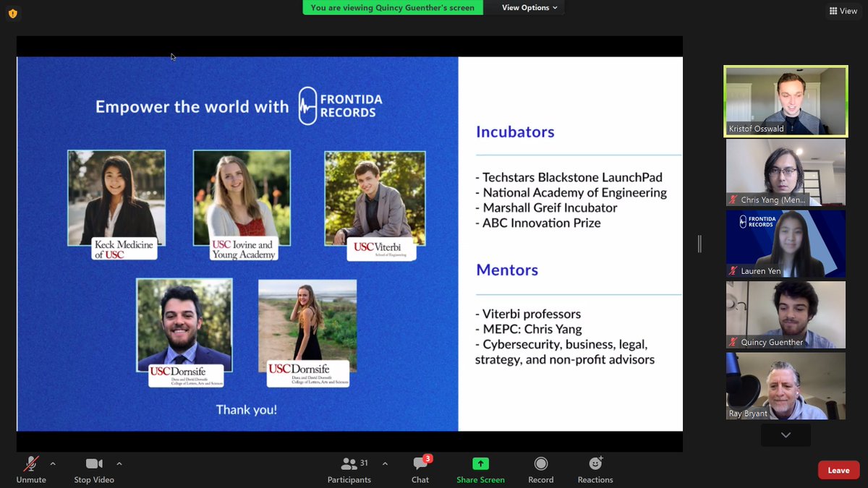Click muted mic icon beside Lauren Yen's name
This screenshot has height=488, width=868.
[x=733, y=271]
